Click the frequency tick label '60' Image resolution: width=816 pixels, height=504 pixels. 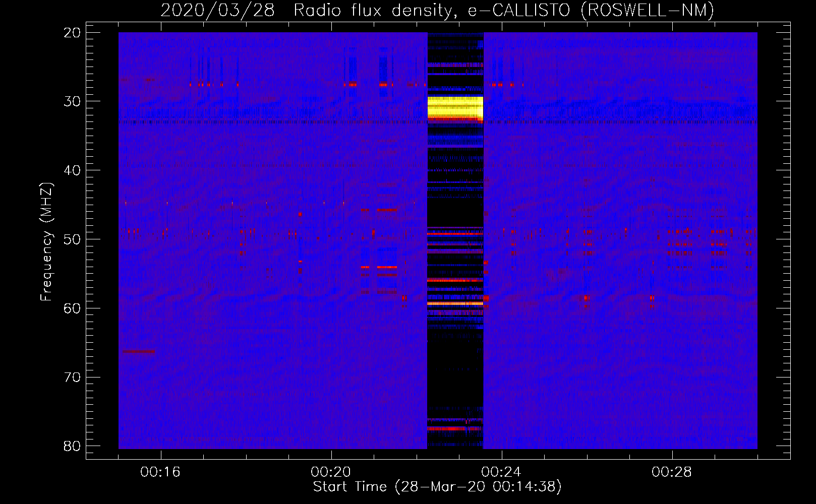73,308
